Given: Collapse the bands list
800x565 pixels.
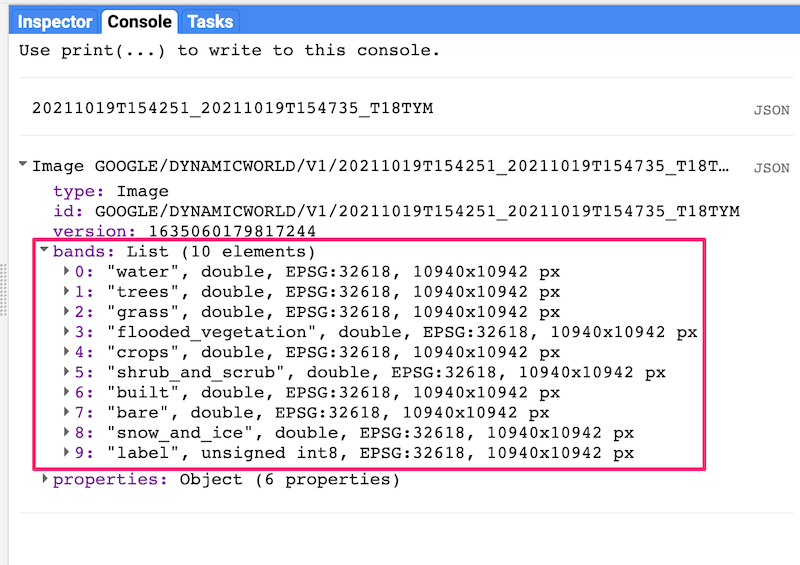Looking at the screenshot, I should click(x=45, y=251).
